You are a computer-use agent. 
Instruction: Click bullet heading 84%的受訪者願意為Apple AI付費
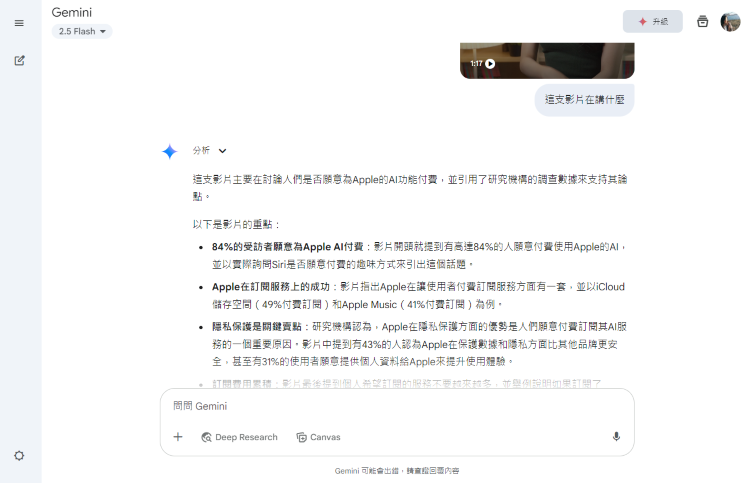[287, 247]
